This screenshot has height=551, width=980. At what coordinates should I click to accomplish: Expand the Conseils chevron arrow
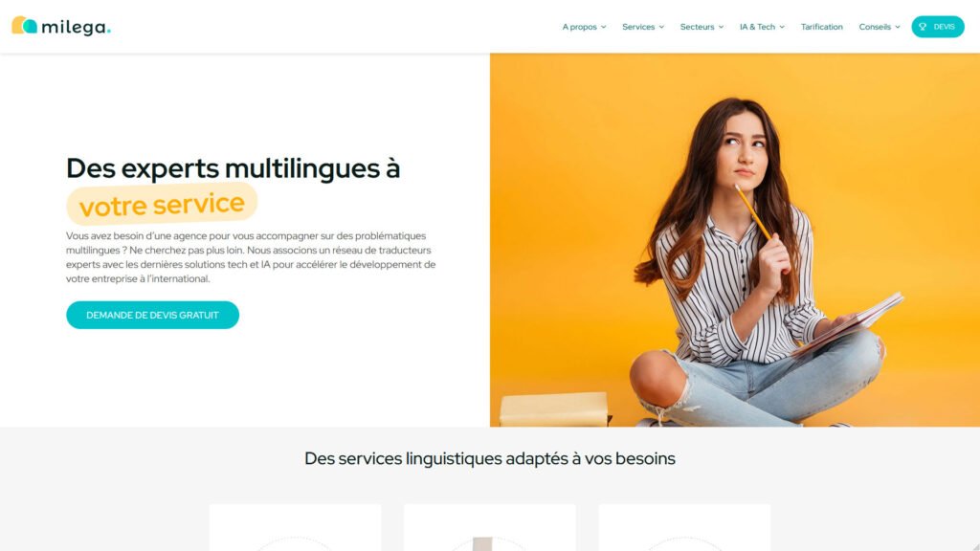(x=898, y=27)
